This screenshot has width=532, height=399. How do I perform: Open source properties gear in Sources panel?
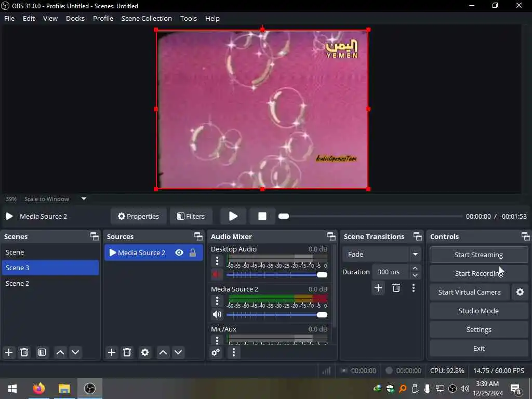(x=145, y=352)
